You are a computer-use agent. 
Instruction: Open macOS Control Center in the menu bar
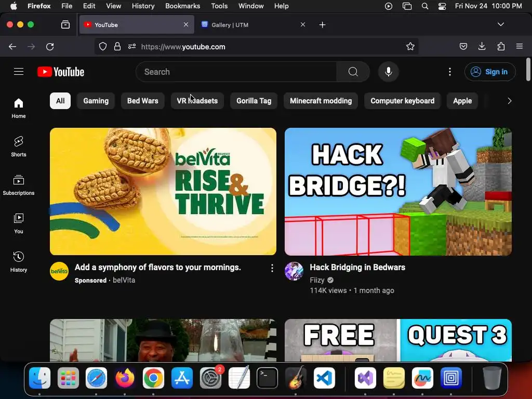[x=442, y=6]
